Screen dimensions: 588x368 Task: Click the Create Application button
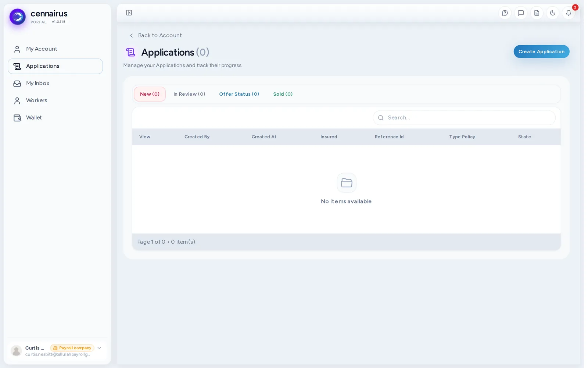tap(541, 52)
